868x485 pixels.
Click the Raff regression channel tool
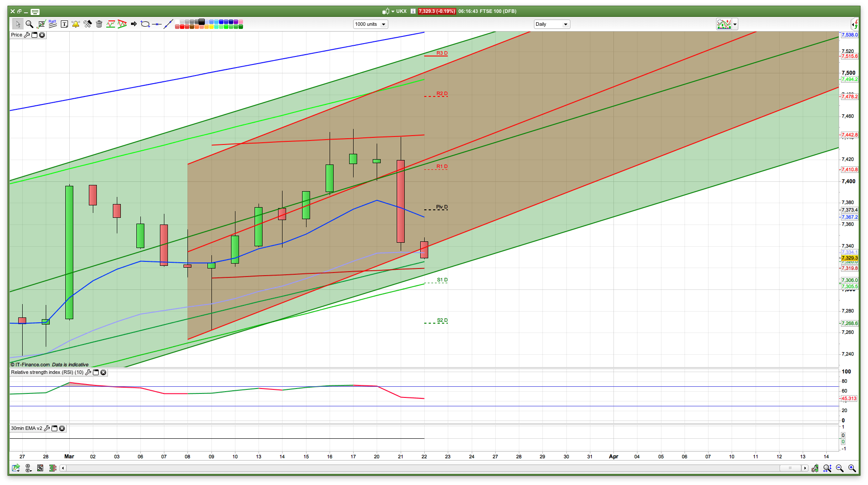point(52,24)
